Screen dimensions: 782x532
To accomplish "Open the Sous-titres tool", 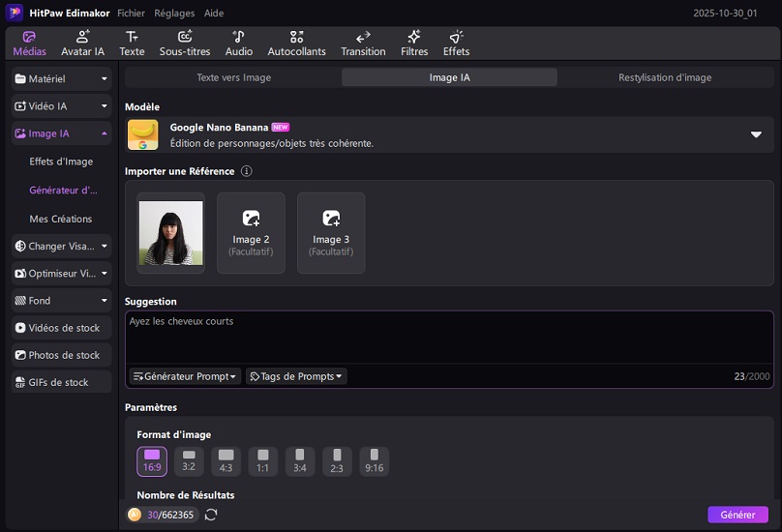I will [184, 43].
